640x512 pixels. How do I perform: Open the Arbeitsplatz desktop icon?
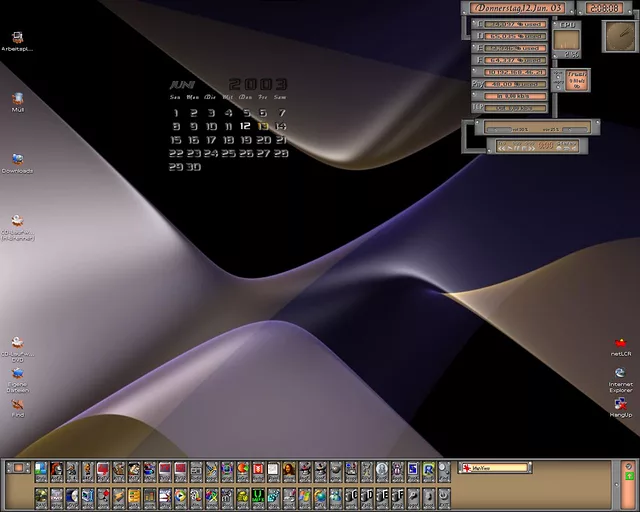17,39
